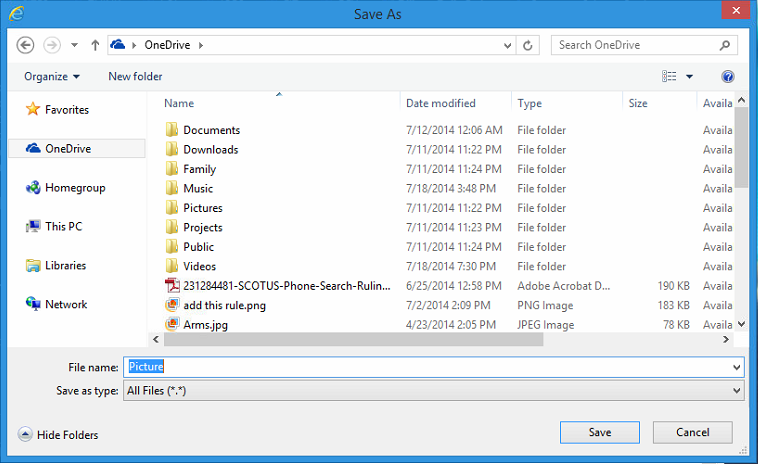Click the Public folder icon
This screenshot has width=758, height=464.
point(172,246)
